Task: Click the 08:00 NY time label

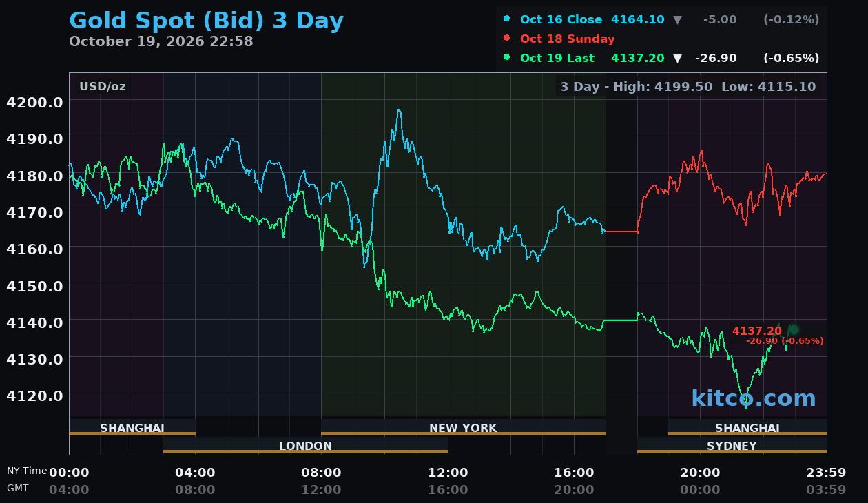Action: click(x=321, y=473)
